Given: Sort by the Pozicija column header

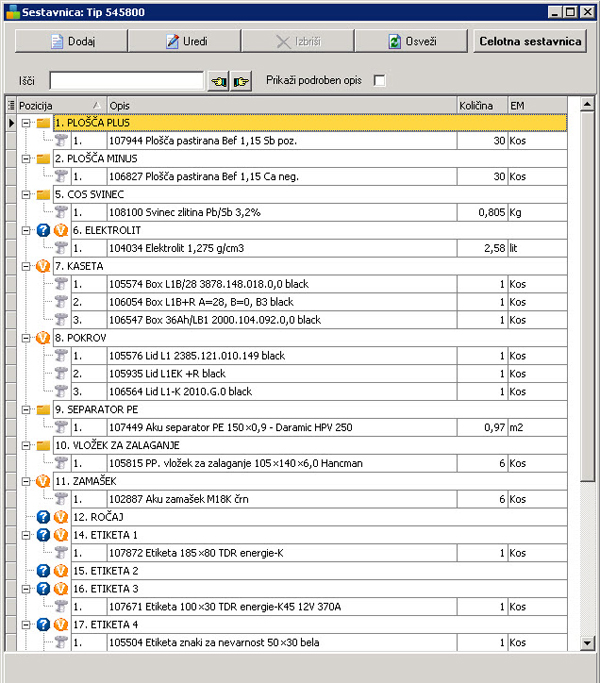Looking at the screenshot, I should 61,105.
